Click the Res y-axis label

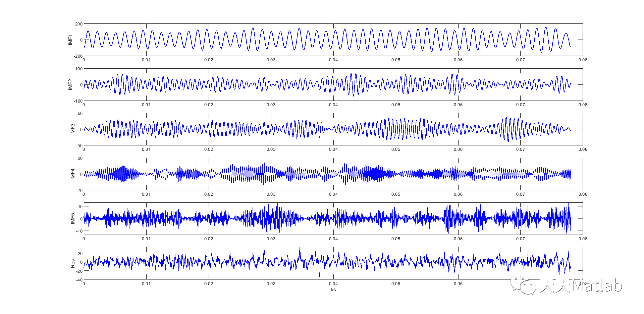pos(73,263)
